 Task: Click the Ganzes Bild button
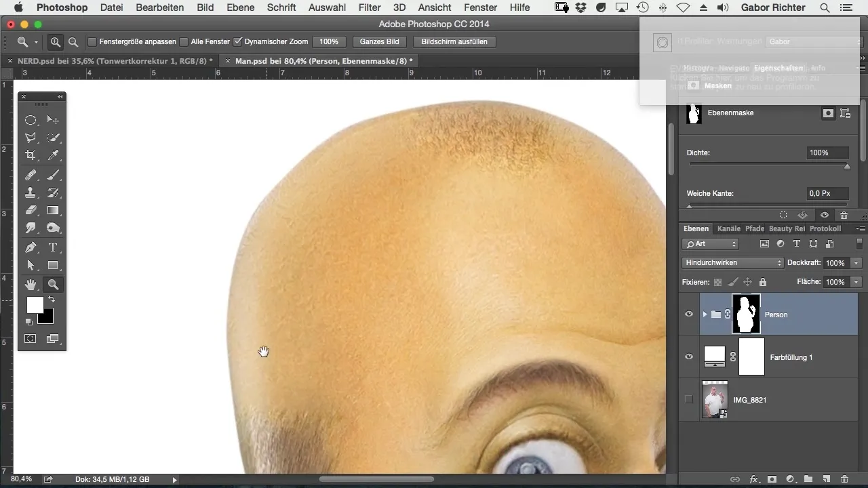(380, 42)
